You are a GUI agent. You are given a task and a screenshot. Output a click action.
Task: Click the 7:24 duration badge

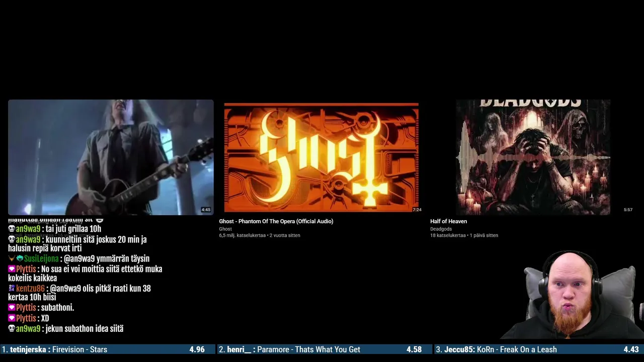(417, 210)
